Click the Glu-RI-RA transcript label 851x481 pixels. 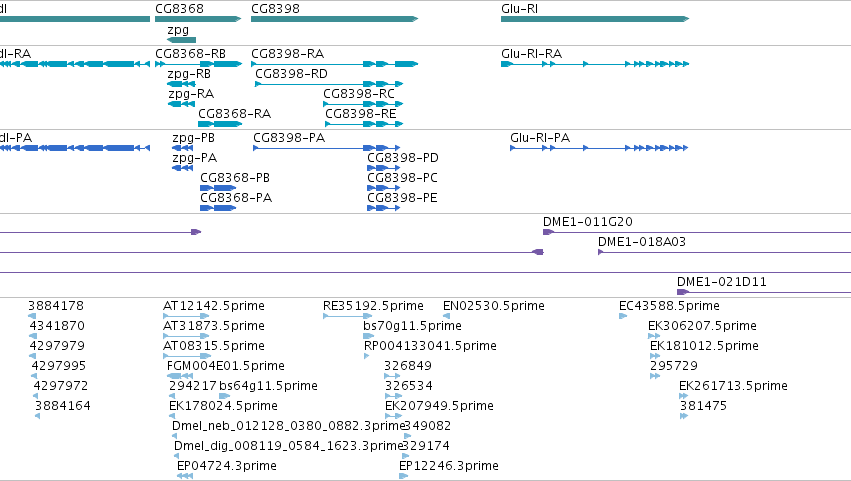pos(531,54)
